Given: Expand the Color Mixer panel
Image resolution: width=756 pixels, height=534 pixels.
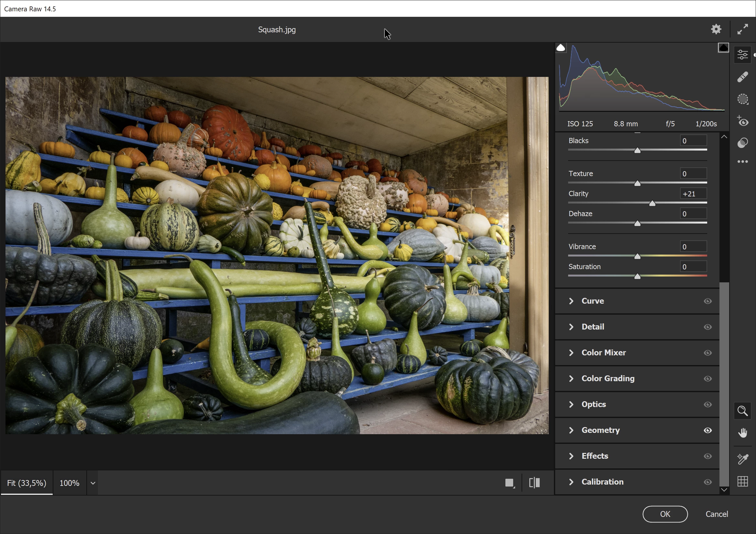Looking at the screenshot, I should [x=603, y=353].
